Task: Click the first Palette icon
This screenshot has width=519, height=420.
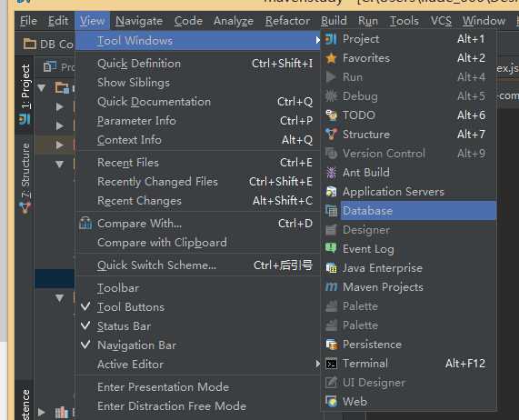Action: pos(331,306)
